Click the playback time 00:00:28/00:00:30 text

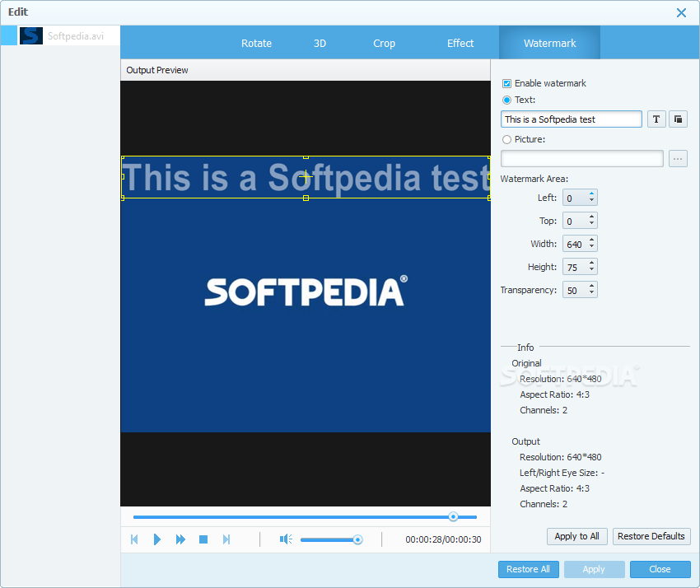[x=443, y=539]
